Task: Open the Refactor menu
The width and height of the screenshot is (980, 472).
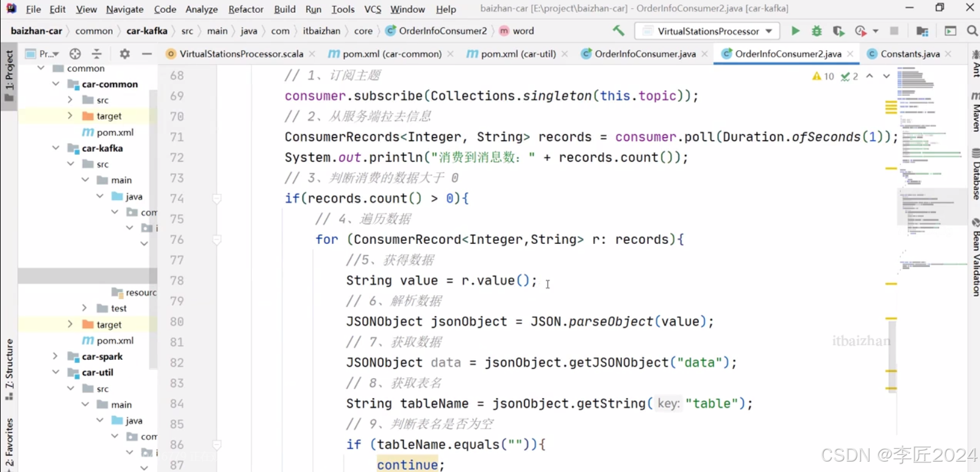Action: coord(246,9)
